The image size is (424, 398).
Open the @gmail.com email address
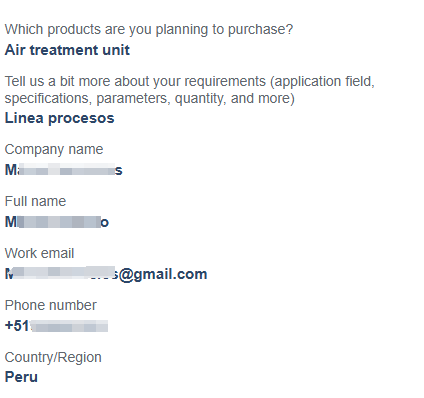[x=106, y=274]
